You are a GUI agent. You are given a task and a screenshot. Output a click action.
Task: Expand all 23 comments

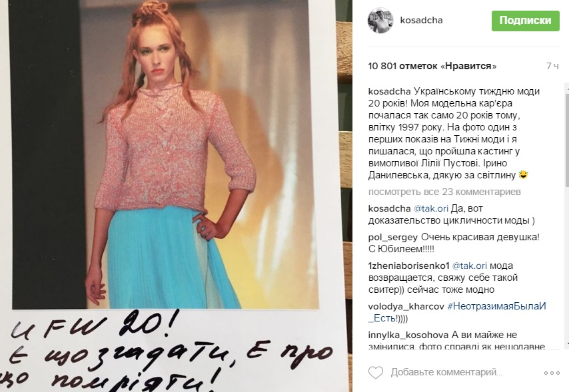click(x=444, y=192)
